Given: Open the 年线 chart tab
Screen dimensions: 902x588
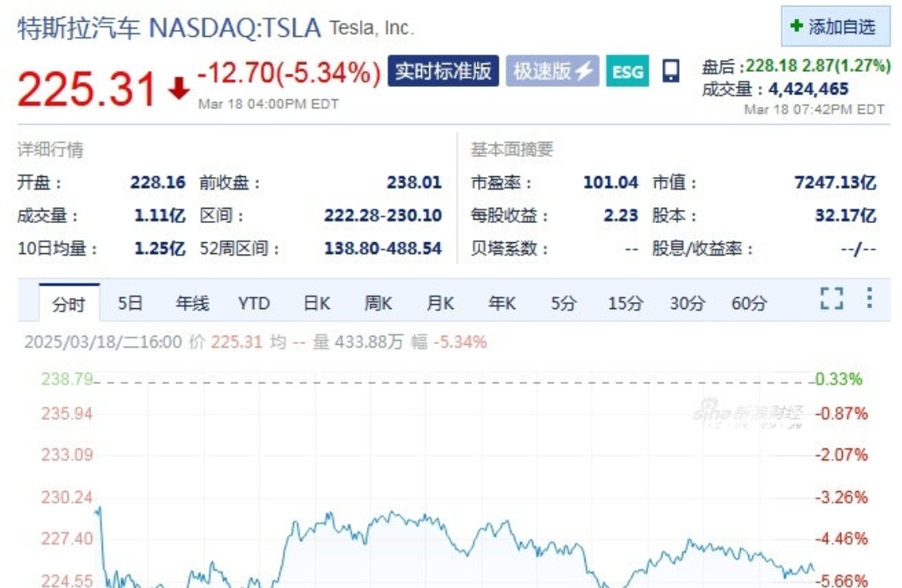Looking at the screenshot, I should pos(192,302).
